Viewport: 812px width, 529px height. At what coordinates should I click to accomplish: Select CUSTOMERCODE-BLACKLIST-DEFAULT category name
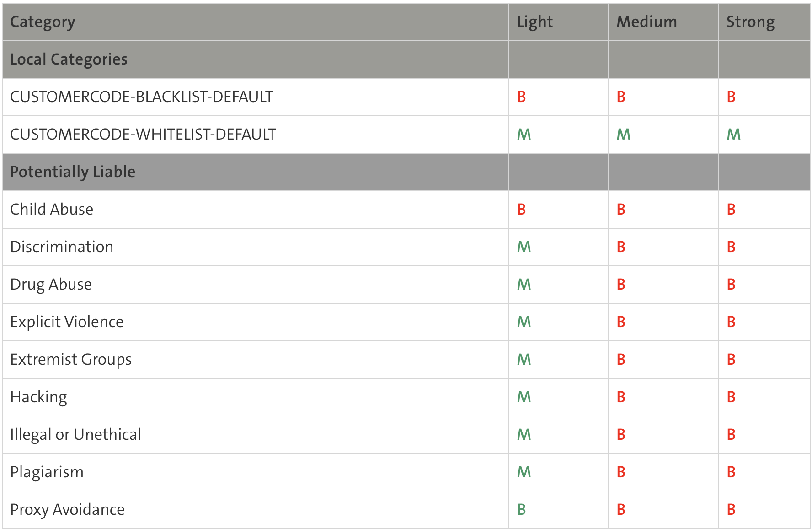tap(142, 97)
